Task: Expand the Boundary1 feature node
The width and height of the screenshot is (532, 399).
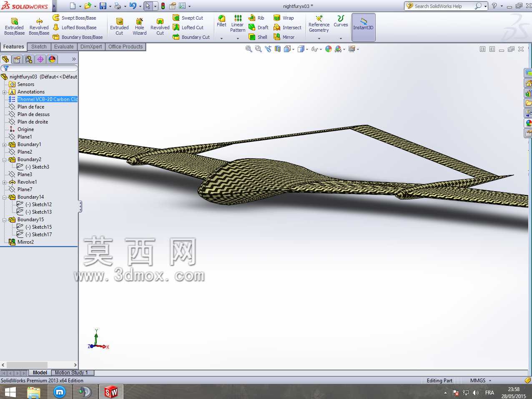Action: 4,144
